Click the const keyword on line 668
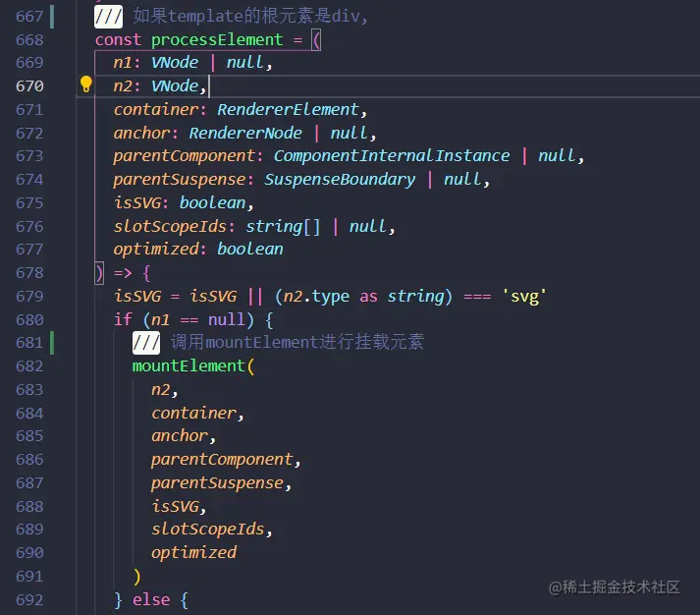This screenshot has height=615, width=700. pos(118,39)
